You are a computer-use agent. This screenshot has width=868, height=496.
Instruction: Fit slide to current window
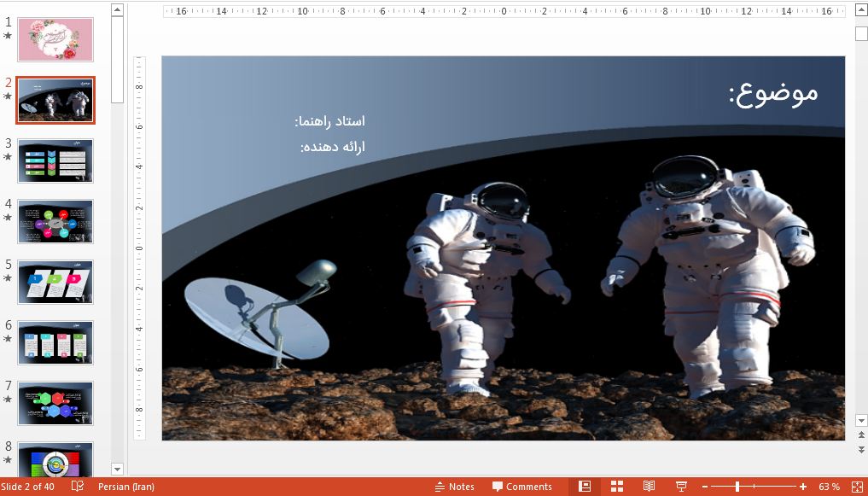click(x=857, y=487)
